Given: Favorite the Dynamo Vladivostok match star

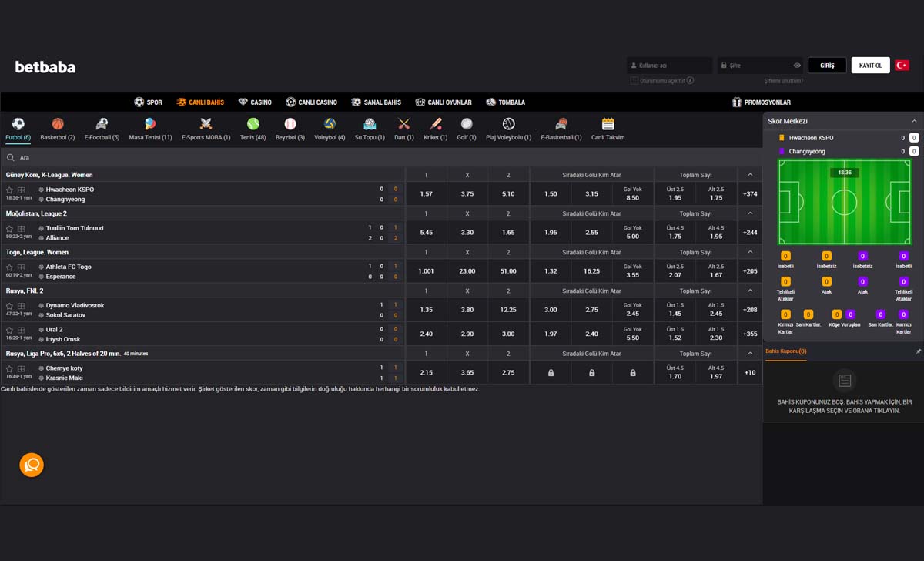Looking at the screenshot, I should pyautogui.click(x=10, y=305).
